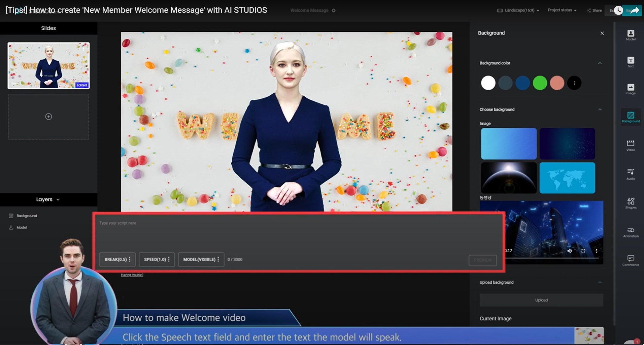The width and height of the screenshot is (644, 345).
Task: Add a new slide with plus icon
Action: point(48,117)
